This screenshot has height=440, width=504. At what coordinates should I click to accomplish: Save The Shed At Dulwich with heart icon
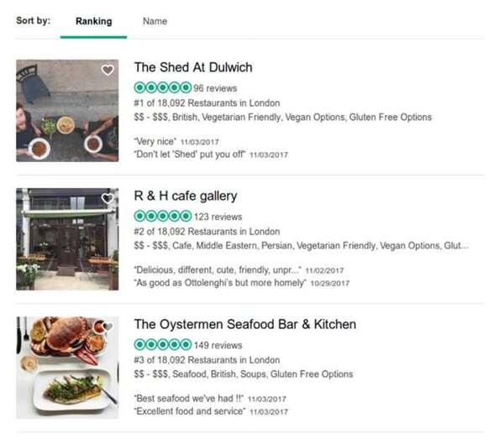click(108, 71)
